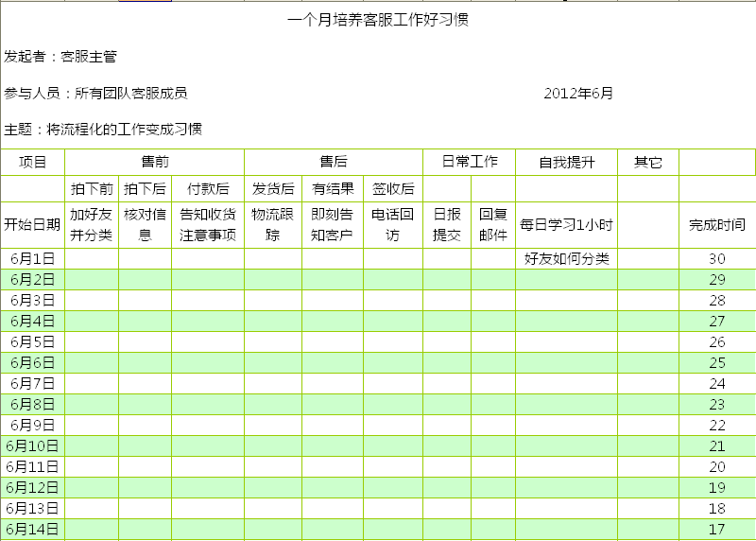Viewport: 756px width, 541px height.
Task: Select the 6月8日 date cell
Action: point(32,405)
